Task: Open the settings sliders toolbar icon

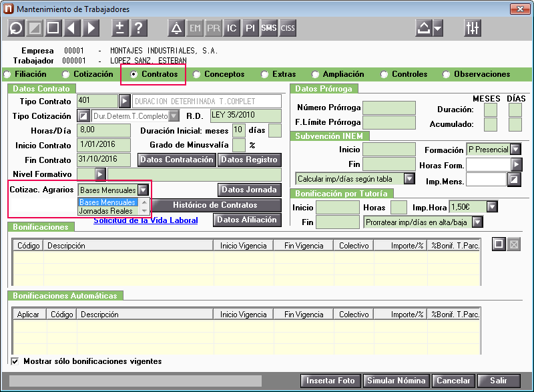Action: [x=473, y=28]
